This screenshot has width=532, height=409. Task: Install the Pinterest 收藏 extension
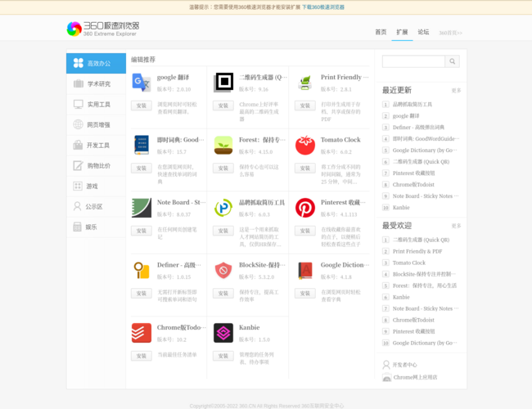click(x=305, y=231)
